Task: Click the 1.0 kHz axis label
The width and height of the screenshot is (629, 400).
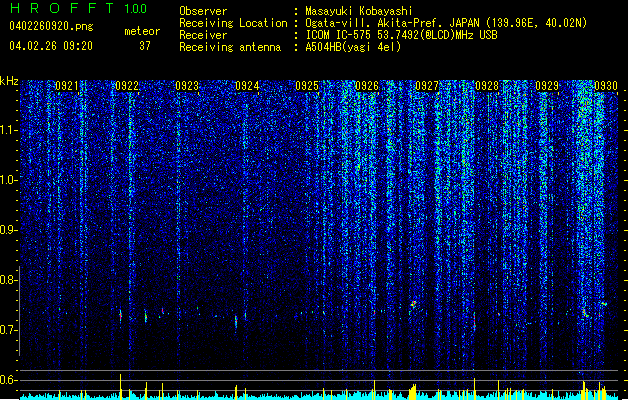Action: tap(9, 180)
